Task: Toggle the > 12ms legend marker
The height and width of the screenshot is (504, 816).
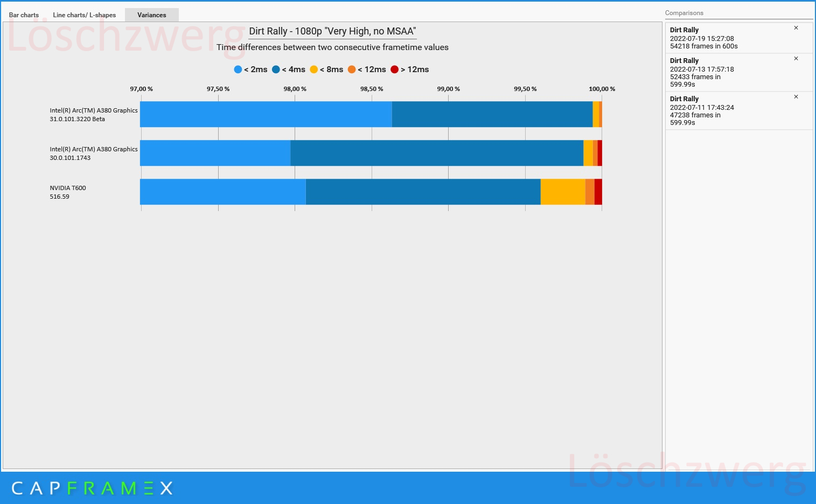Action: pos(395,69)
